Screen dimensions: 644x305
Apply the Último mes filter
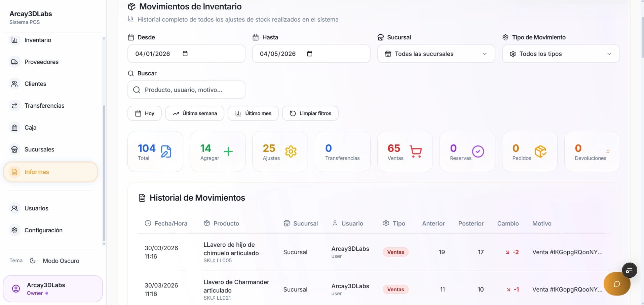click(x=253, y=113)
